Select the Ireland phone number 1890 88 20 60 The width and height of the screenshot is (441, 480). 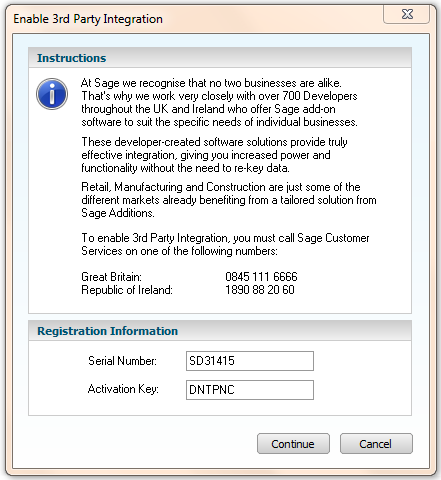click(x=260, y=290)
